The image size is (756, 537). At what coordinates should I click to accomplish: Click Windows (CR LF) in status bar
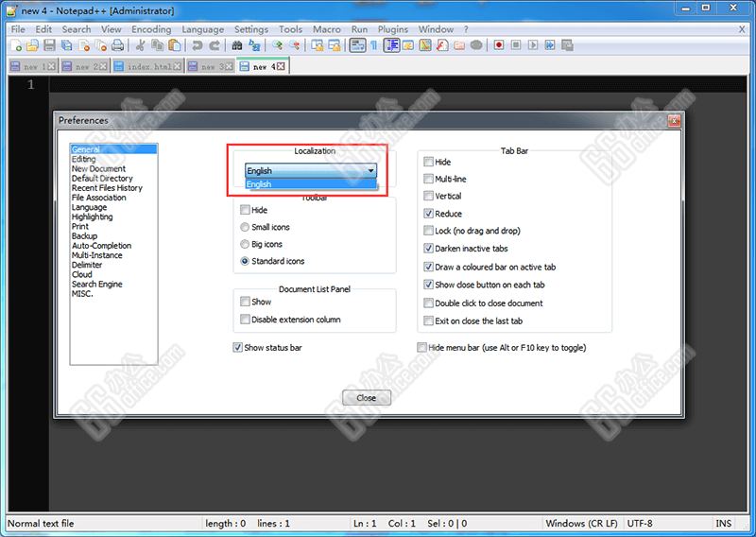click(x=581, y=523)
